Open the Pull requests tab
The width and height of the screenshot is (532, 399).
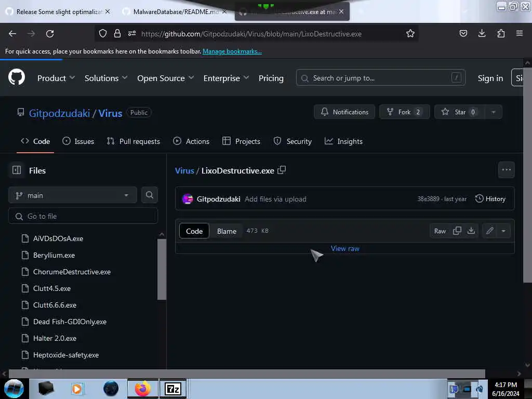tap(134, 141)
